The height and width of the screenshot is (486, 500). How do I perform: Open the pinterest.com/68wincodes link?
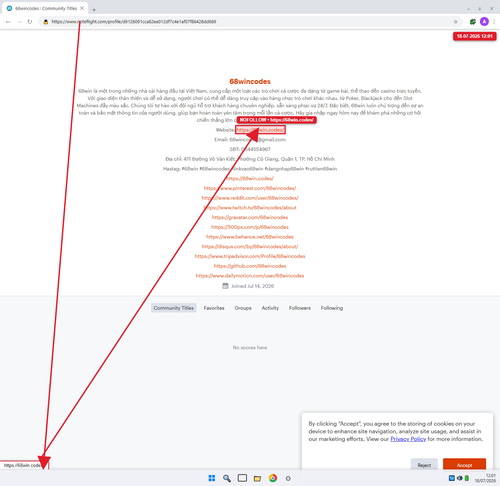[250, 188]
